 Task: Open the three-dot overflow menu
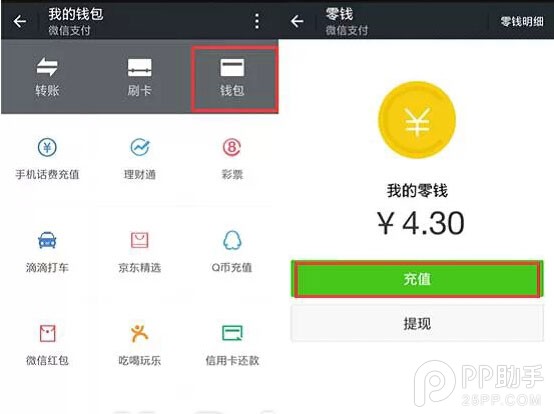tap(257, 22)
